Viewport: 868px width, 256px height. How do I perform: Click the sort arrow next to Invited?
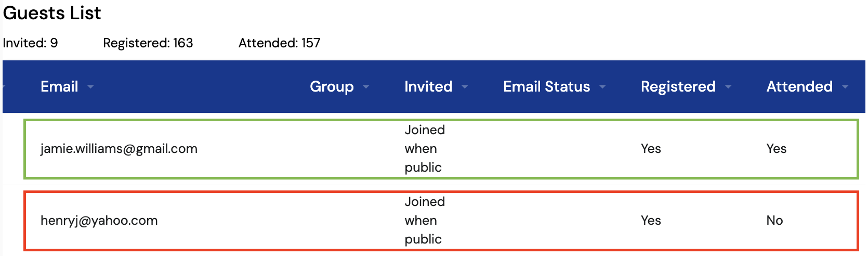click(465, 87)
